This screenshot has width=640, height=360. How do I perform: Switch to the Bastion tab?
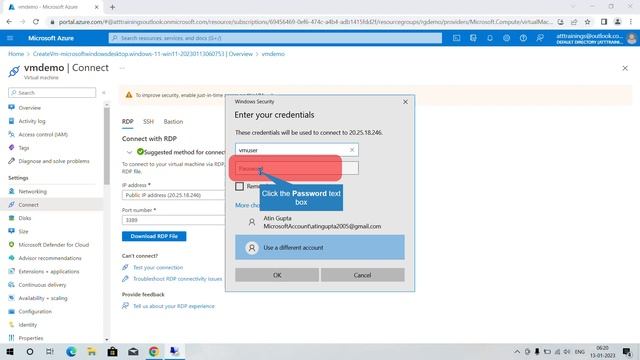click(x=173, y=122)
